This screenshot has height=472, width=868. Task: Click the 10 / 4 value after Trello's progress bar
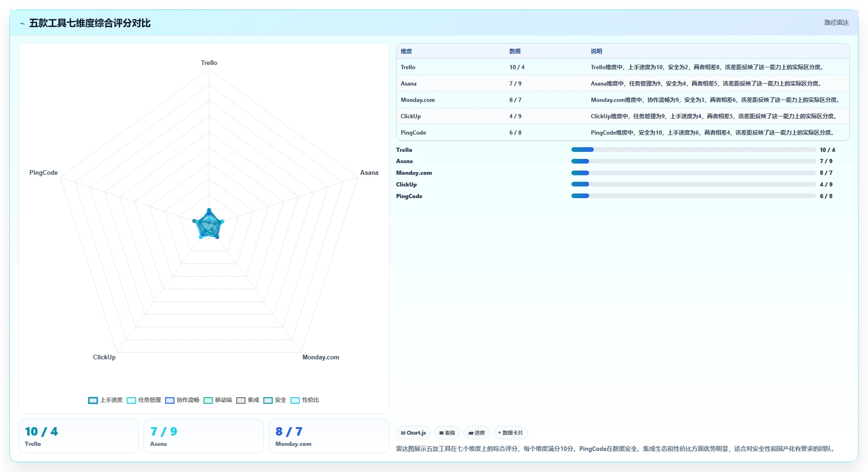827,150
